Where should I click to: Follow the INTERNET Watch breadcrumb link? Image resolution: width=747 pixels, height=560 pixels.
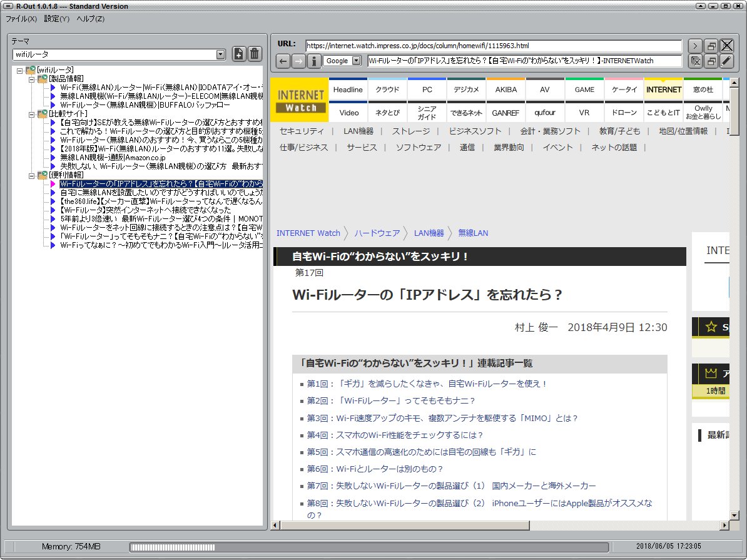pos(308,233)
